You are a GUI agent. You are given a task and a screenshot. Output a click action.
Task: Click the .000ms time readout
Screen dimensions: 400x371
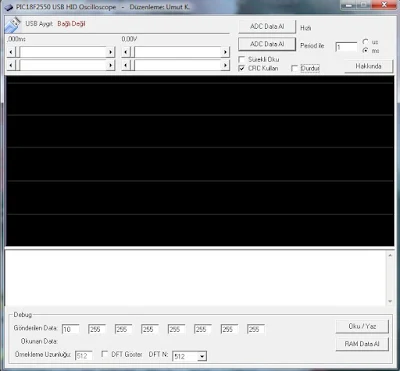point(16,39)
